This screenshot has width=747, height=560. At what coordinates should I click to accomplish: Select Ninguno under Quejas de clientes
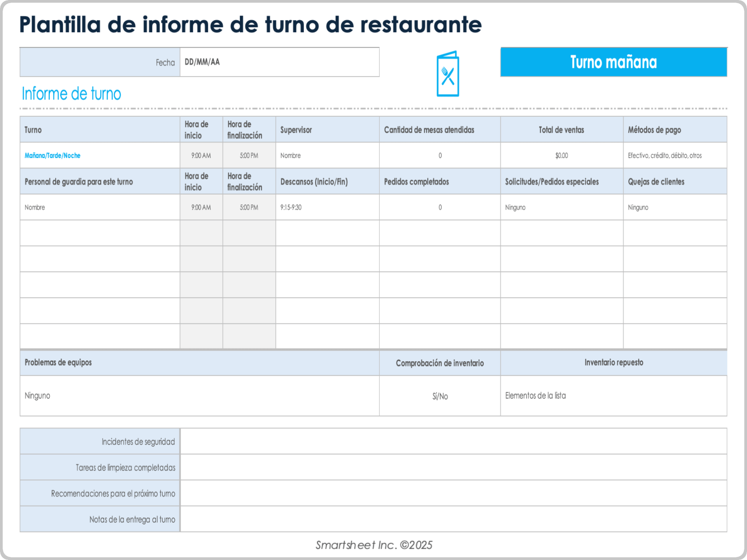675,207
